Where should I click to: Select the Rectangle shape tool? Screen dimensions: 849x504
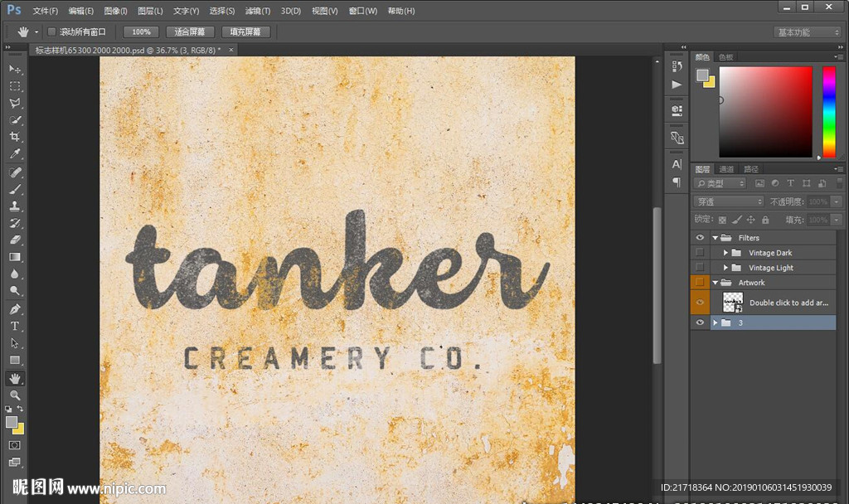15,360
